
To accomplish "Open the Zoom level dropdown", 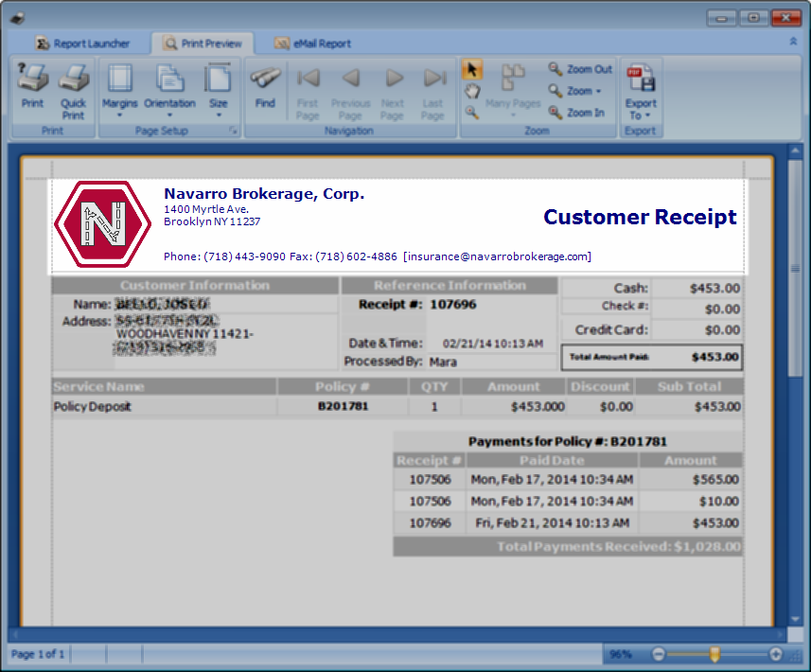I will click(x=578, y=91).
